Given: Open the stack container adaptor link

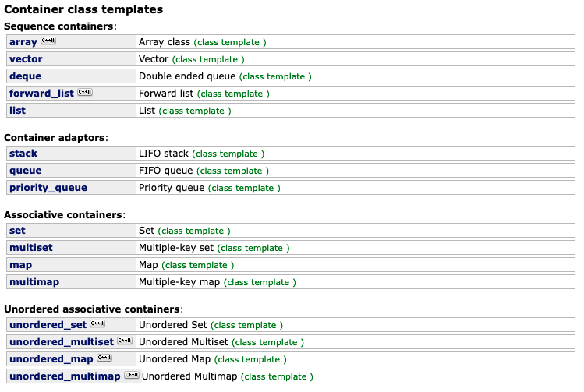Looking at the screenshot, I should point(23,154).
